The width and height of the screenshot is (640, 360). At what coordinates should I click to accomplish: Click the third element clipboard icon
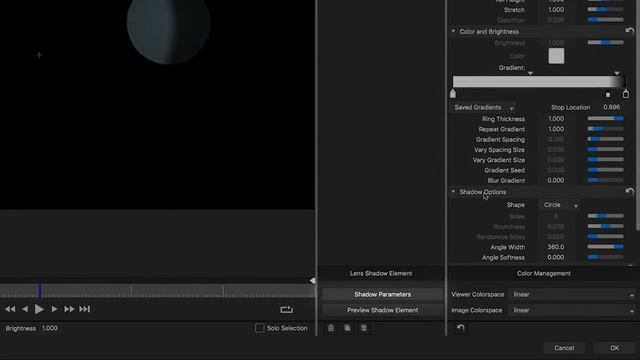click(364, 328)
